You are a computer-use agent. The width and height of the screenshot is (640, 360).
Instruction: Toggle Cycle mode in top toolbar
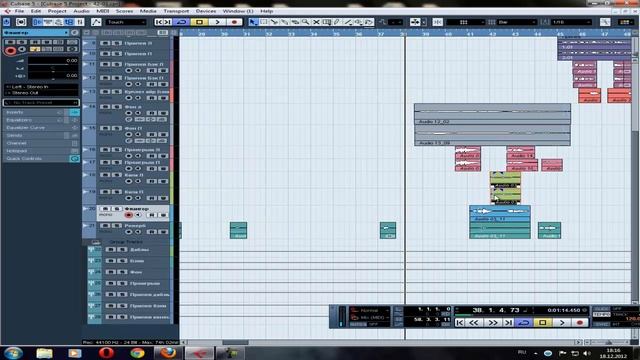coord(182,22)
